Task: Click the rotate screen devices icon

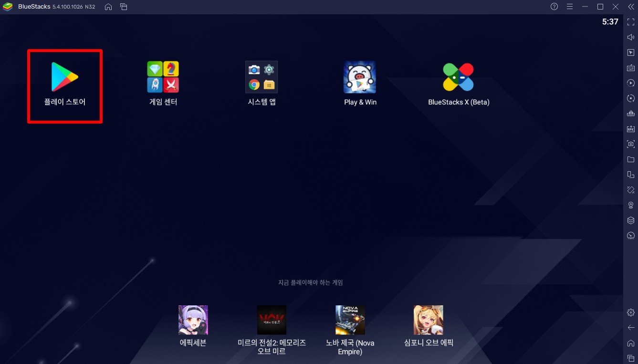Action: [631, 175]
